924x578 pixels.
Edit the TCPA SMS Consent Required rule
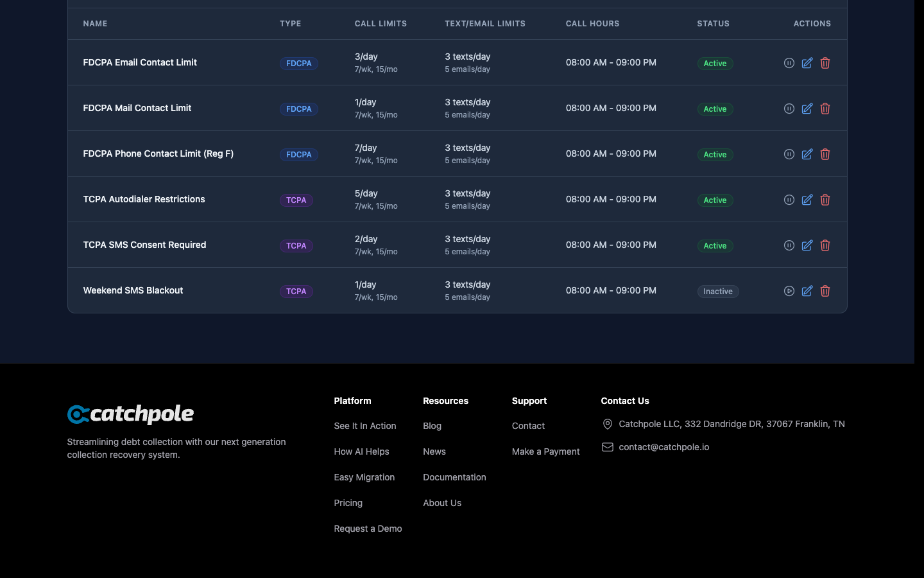(807, 245)
